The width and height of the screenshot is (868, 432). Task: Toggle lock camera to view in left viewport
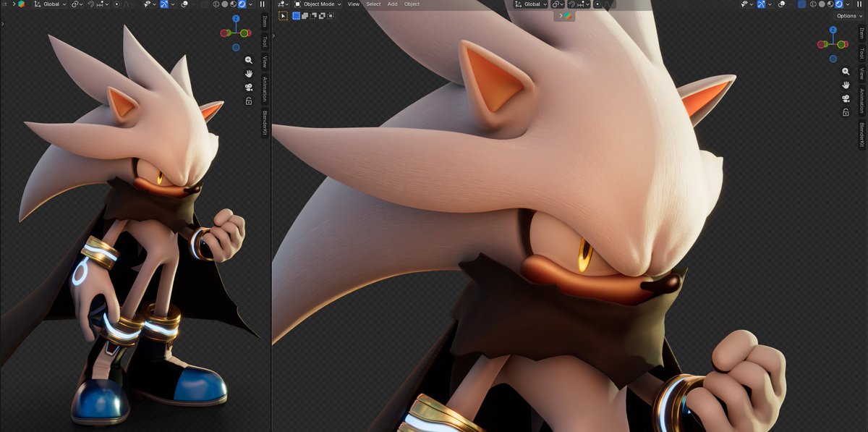point(249,101)
